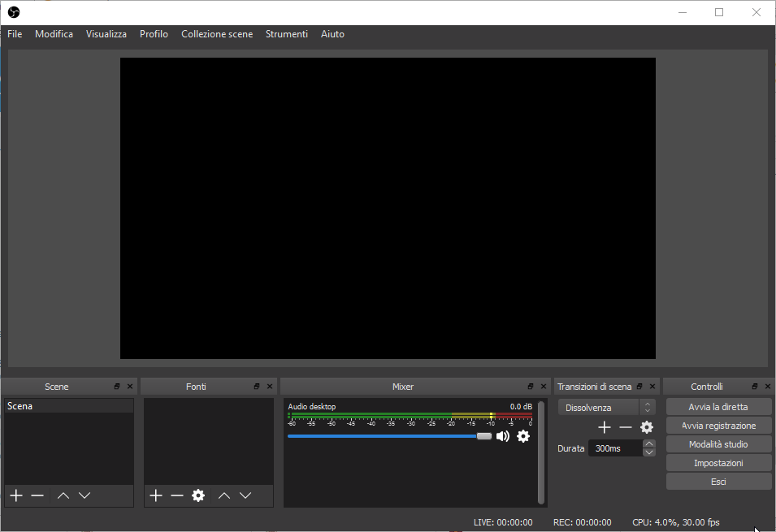Viewport: 776px width, 532px height.
Task: Click the black preview canvas
Action: point(388,209)
